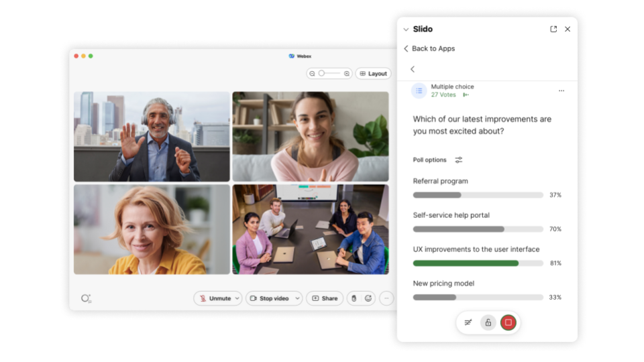Click the Webex zoom in magnifier icon

click(347, 74)
